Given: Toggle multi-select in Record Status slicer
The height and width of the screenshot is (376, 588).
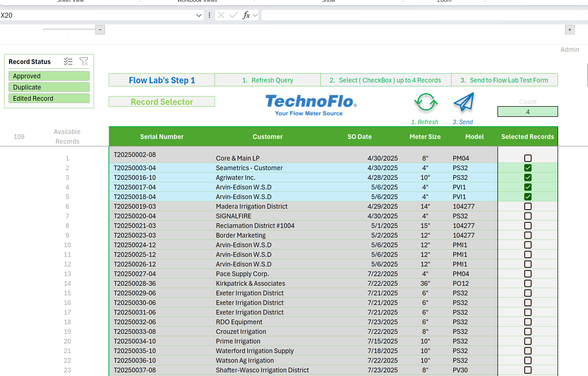Looking at the screenshot, I should [x=68, y=61].
